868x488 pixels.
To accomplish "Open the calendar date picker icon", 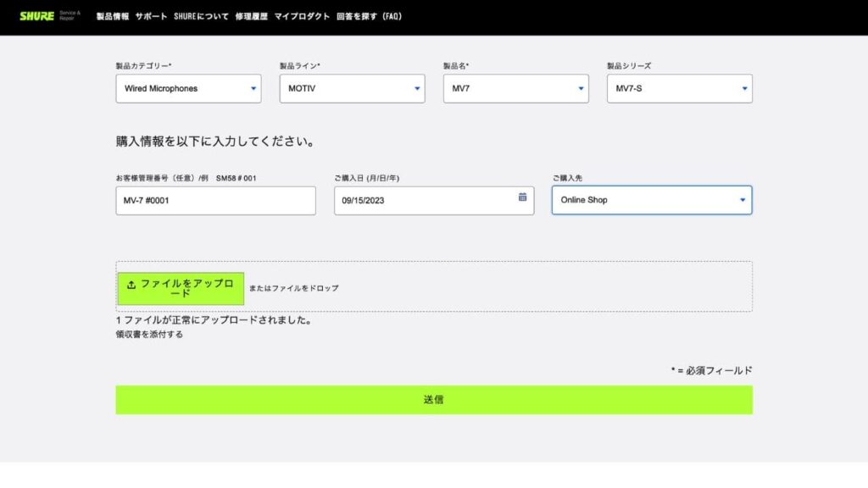I will tap(522, 197).
